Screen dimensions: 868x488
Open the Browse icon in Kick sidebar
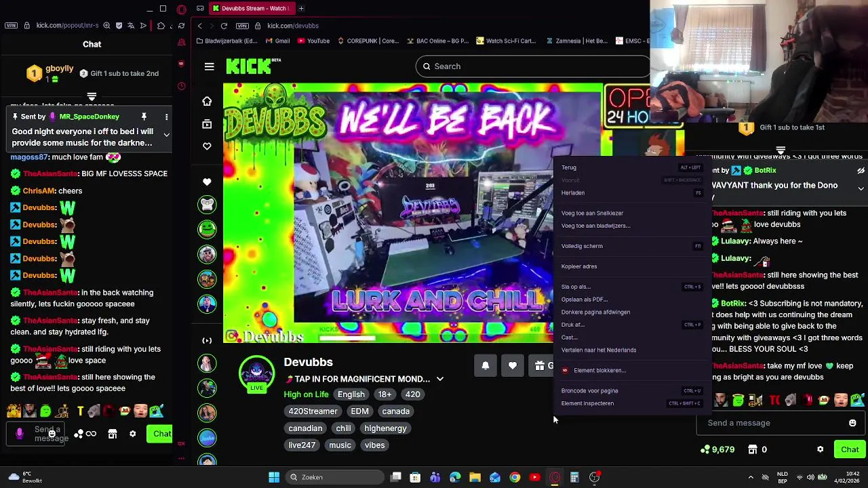point(207,123)
